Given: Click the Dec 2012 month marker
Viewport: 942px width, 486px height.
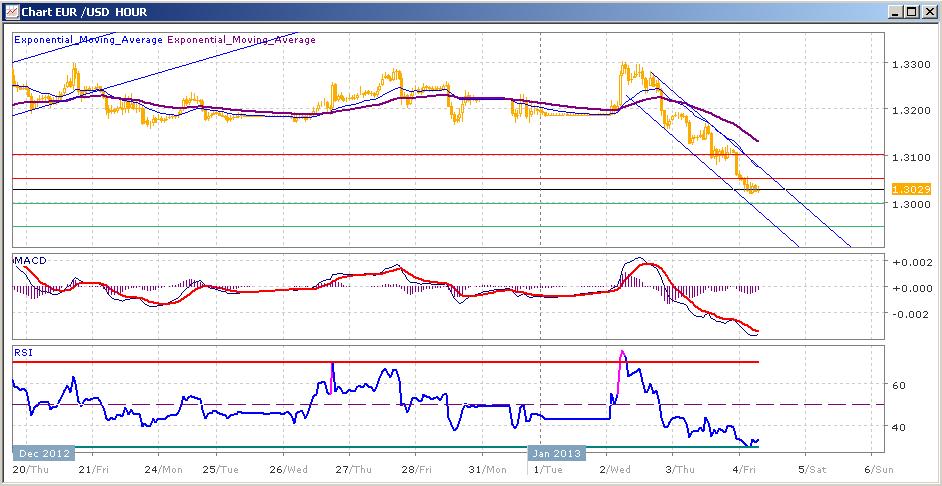Looking at the screenshot, I should click(x=43, y=451).
